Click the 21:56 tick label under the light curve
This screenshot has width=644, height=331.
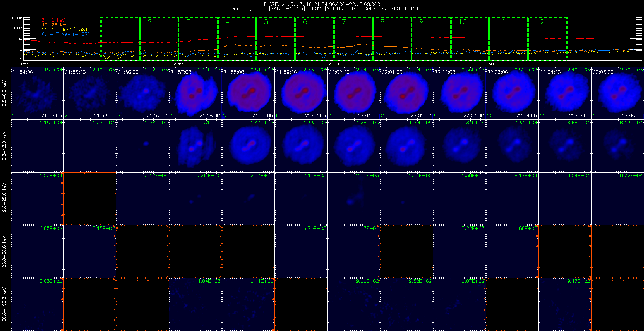tap(178, 64)
